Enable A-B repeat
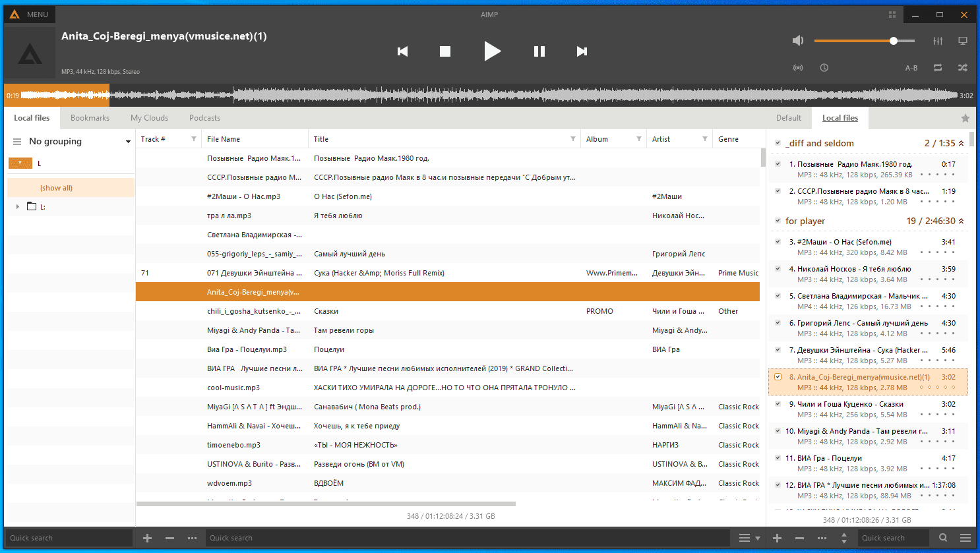980x553 pixels. point(911,68)
